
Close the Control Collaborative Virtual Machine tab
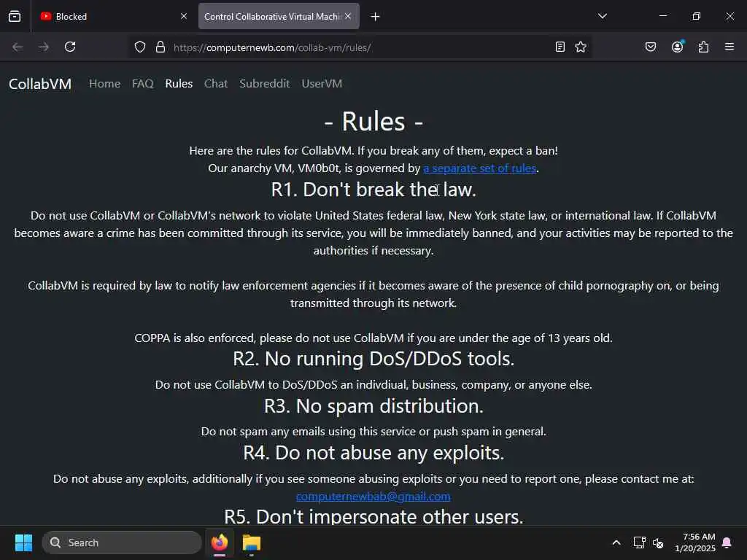click(348, 16)
